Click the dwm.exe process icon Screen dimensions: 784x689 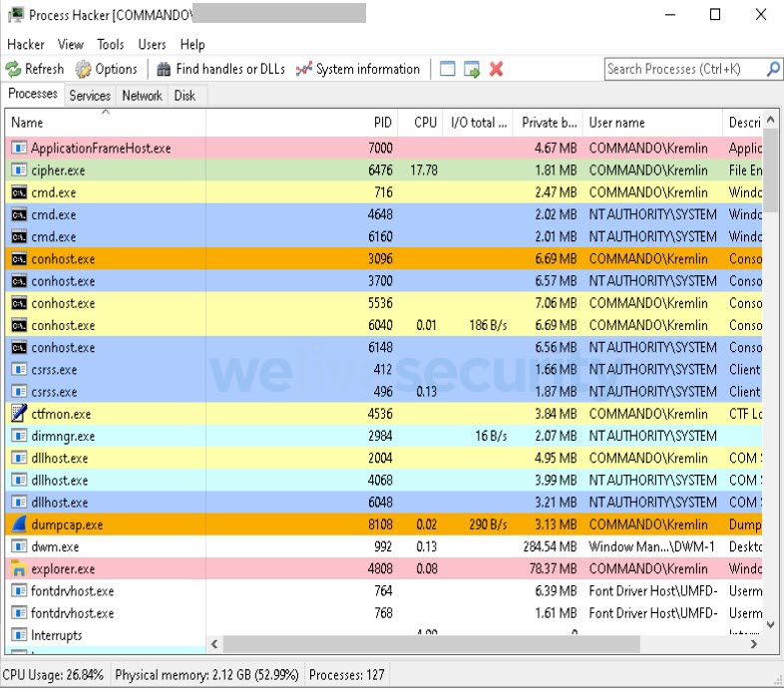pos(19,546)
